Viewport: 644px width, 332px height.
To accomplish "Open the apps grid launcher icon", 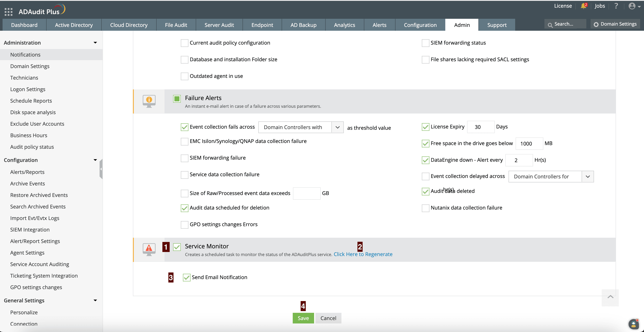I will coord(9,12).
